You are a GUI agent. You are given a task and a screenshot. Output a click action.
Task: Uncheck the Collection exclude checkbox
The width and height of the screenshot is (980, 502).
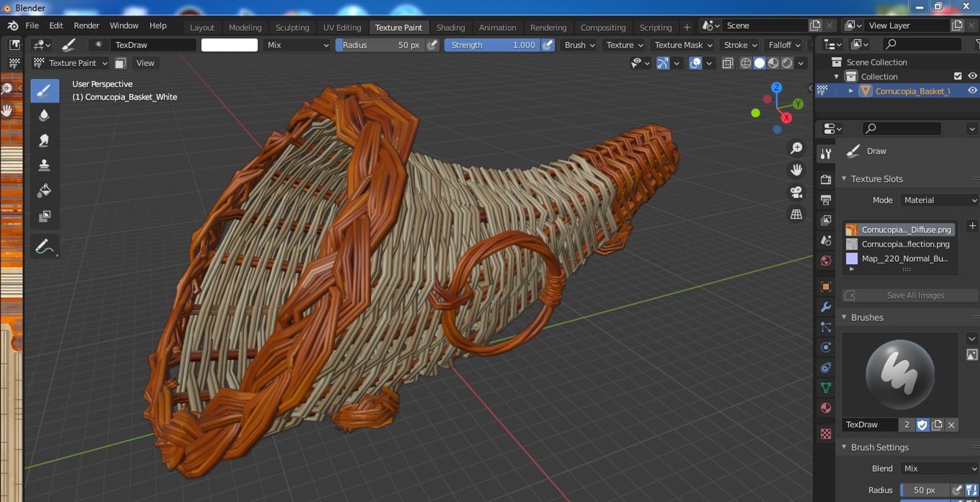(x=958, y=76)
